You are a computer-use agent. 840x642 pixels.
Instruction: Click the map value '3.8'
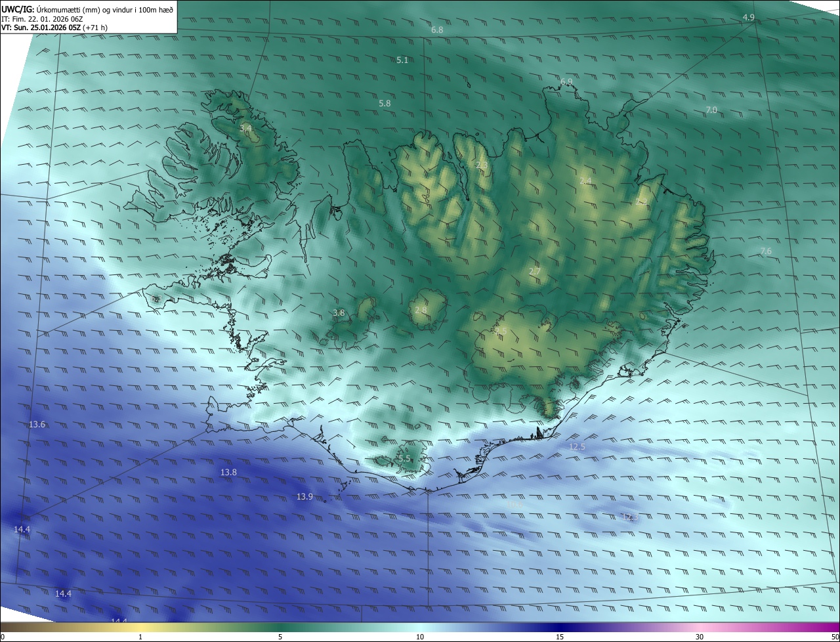339,313
